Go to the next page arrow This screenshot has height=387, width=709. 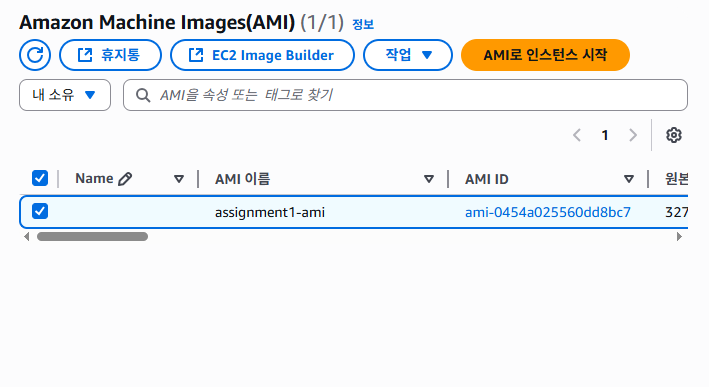(633, 135)
